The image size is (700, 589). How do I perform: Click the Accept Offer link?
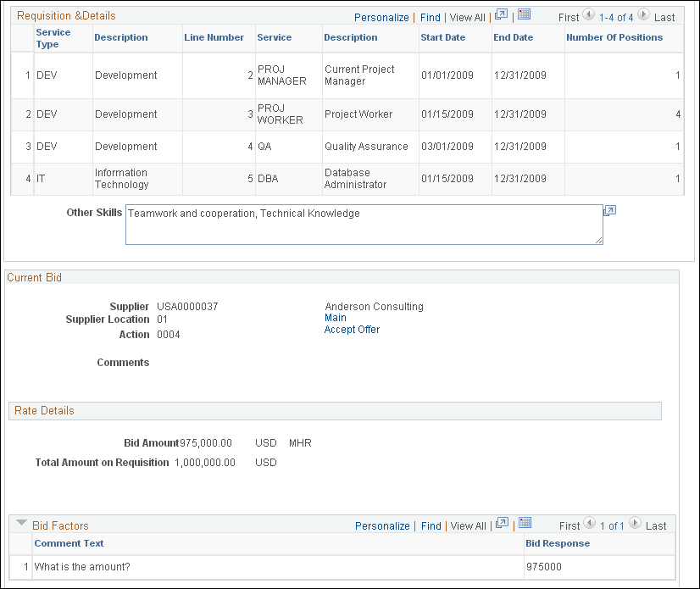tap(352, 329)
